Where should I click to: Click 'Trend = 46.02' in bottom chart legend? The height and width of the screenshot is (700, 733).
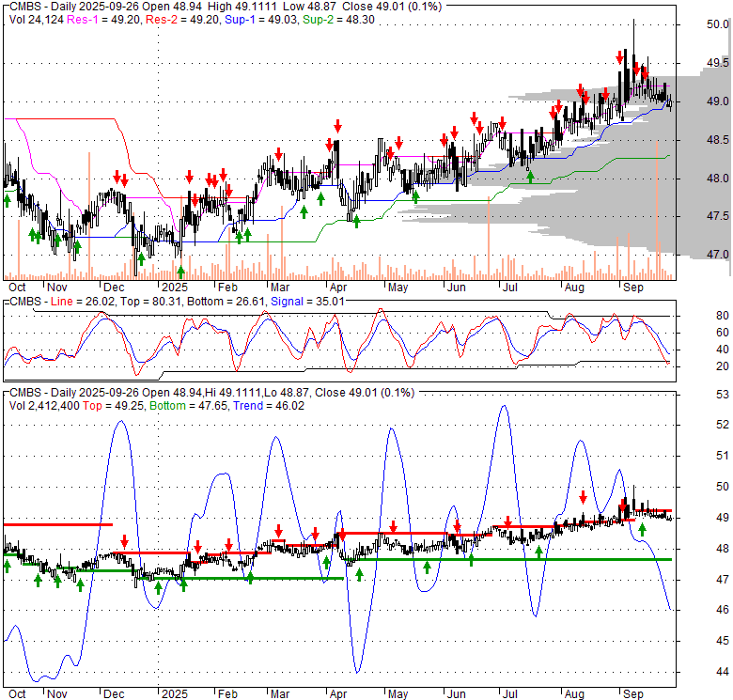(x=269, y=406)
